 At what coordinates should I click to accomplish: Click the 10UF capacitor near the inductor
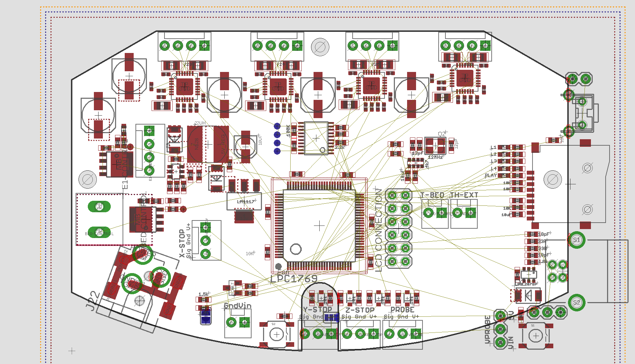pos(245,147)
